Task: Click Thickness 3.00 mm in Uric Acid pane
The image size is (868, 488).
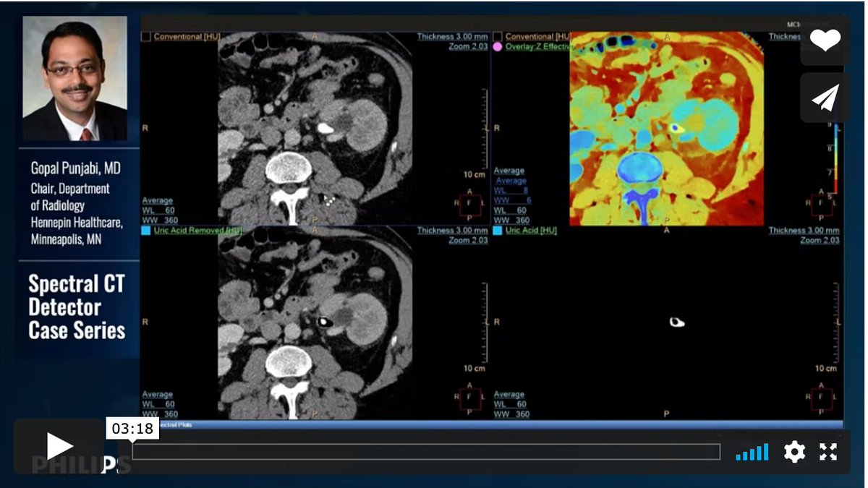Action: (x=804, y=231)
